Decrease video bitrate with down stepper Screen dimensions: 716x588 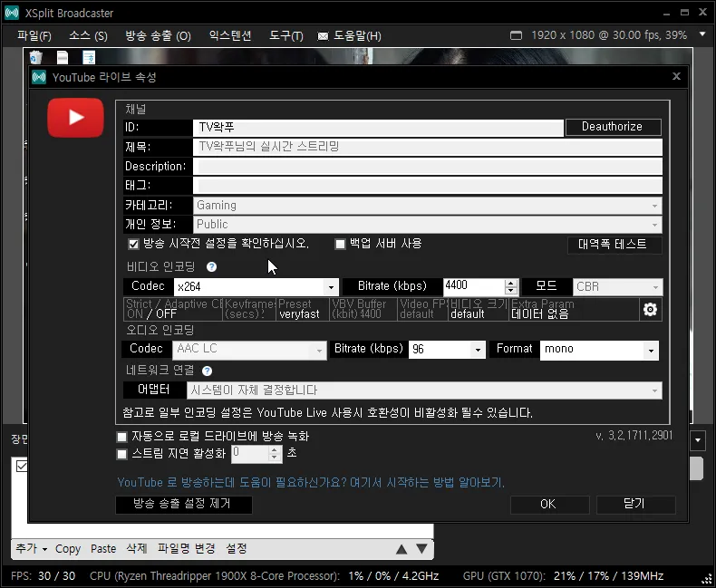tap(511, 291)
